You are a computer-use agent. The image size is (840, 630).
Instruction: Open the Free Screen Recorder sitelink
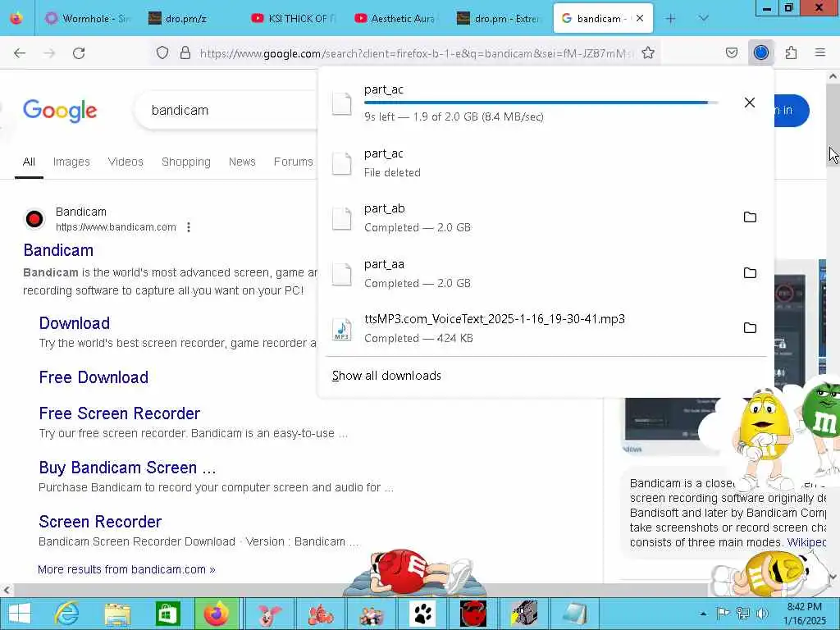120,413
